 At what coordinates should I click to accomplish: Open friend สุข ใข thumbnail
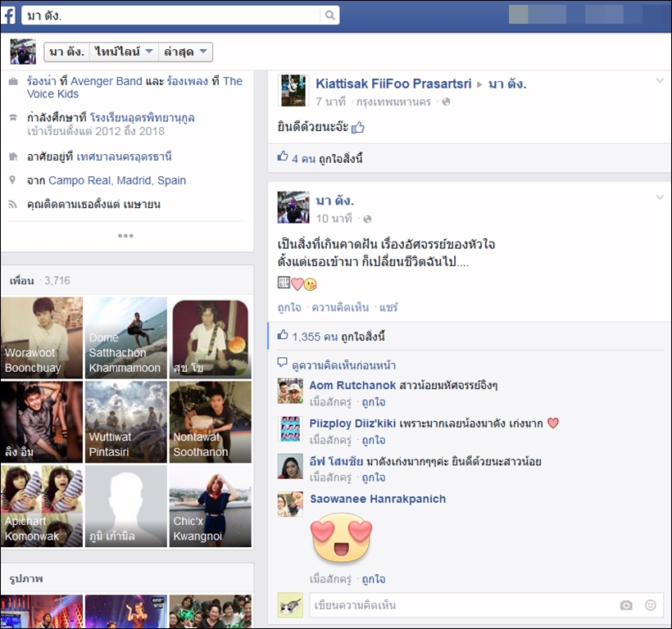coord(211,337)
